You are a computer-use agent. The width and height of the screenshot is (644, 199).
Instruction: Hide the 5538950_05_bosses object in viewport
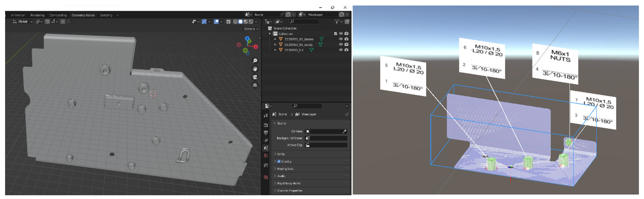(x=340, y=39)
